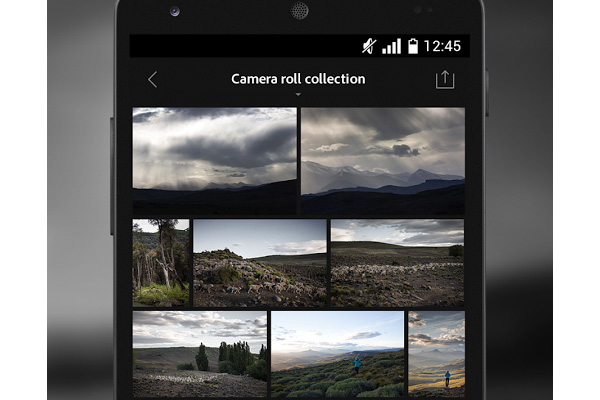
Task: Open the wide photo of runner in blue jacket
Action: [x=338, y=354]
